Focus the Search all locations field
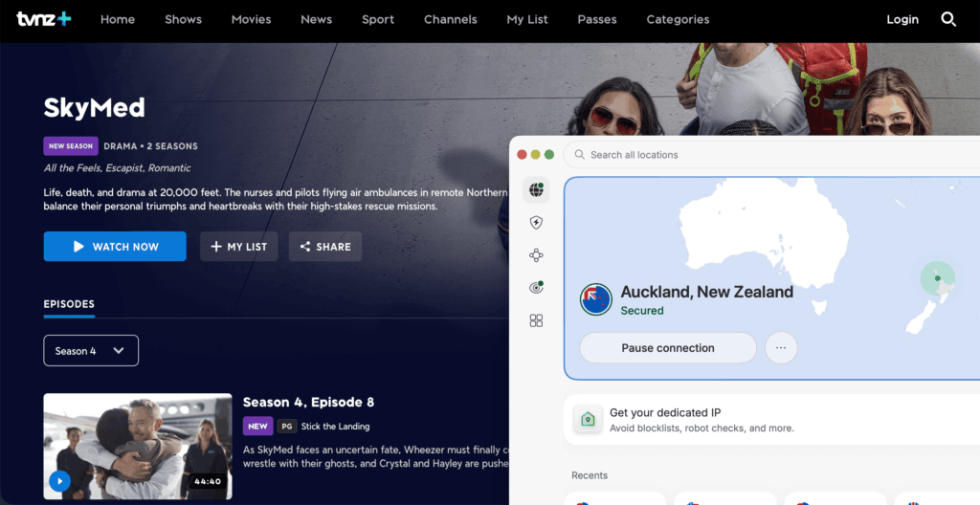Screen dimensions: 980x505 [771, 154]
